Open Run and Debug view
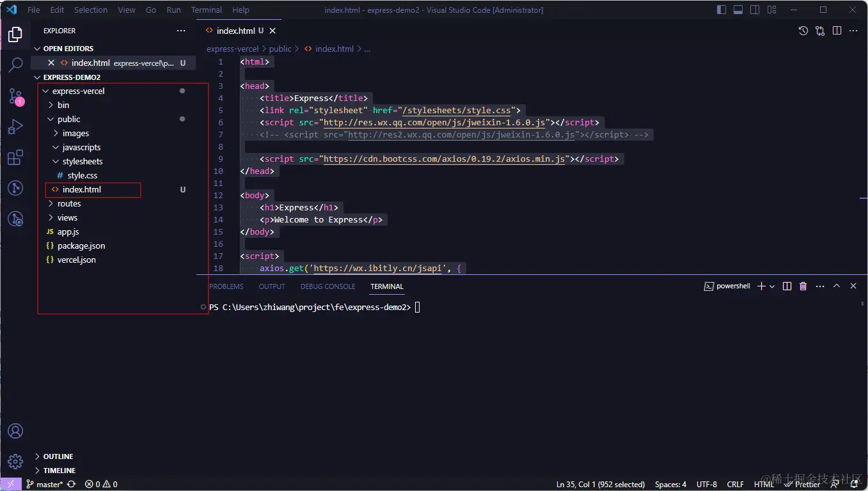 [15, 127]
